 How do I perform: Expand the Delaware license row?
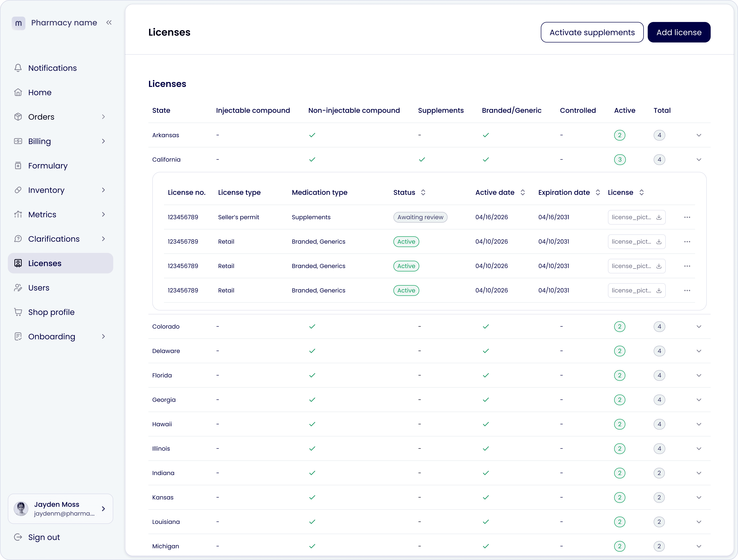(699, 351)
